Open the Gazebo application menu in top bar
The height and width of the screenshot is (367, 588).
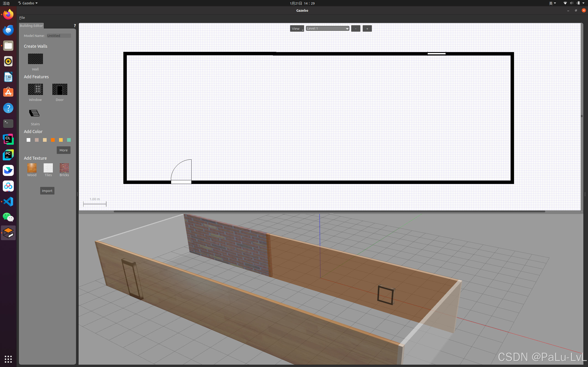tap(28, 3)
